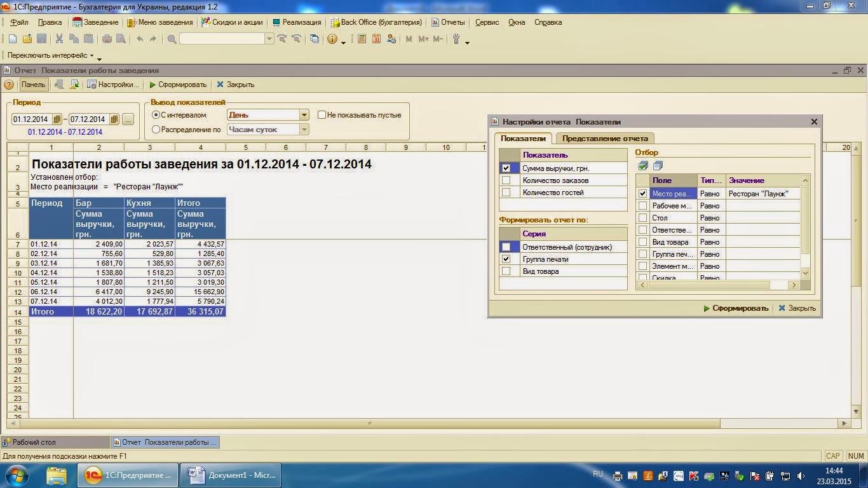Click the filter list horizontal scrollbar right arrow

792,285
